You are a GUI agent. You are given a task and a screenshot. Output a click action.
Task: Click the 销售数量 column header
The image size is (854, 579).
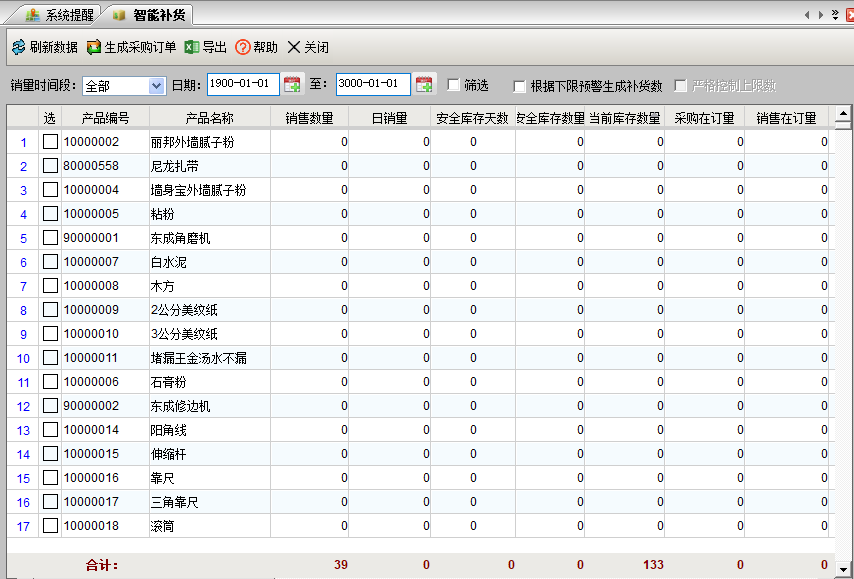309,118
